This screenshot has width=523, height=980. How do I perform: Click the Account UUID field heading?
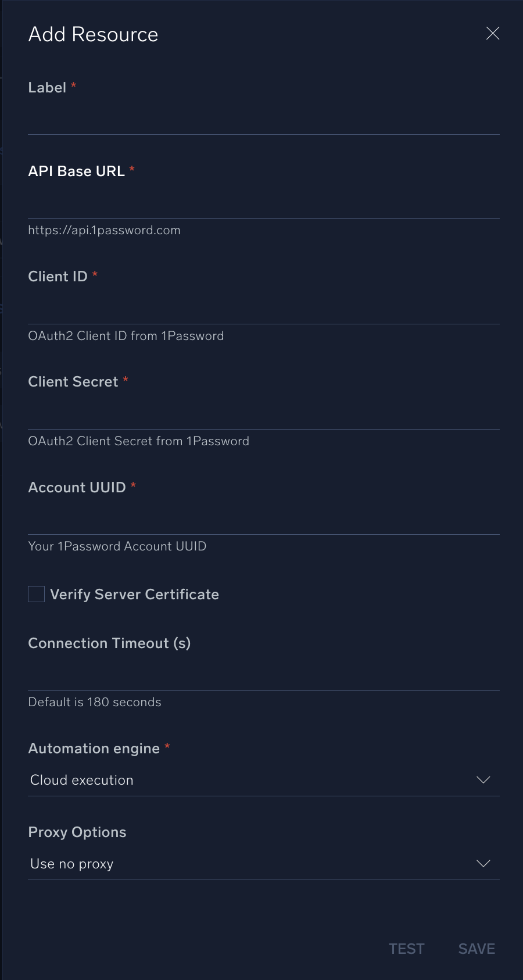(x=77, y=488)
